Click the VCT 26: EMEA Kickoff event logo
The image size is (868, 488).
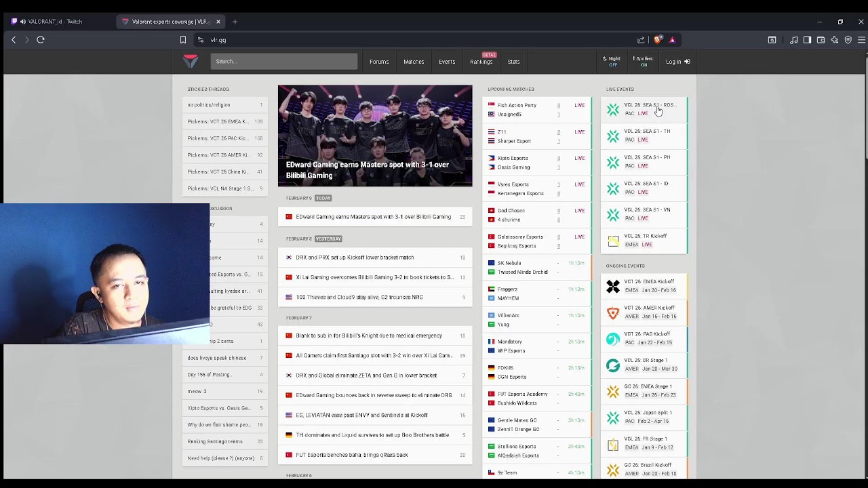tap(613, 286)
